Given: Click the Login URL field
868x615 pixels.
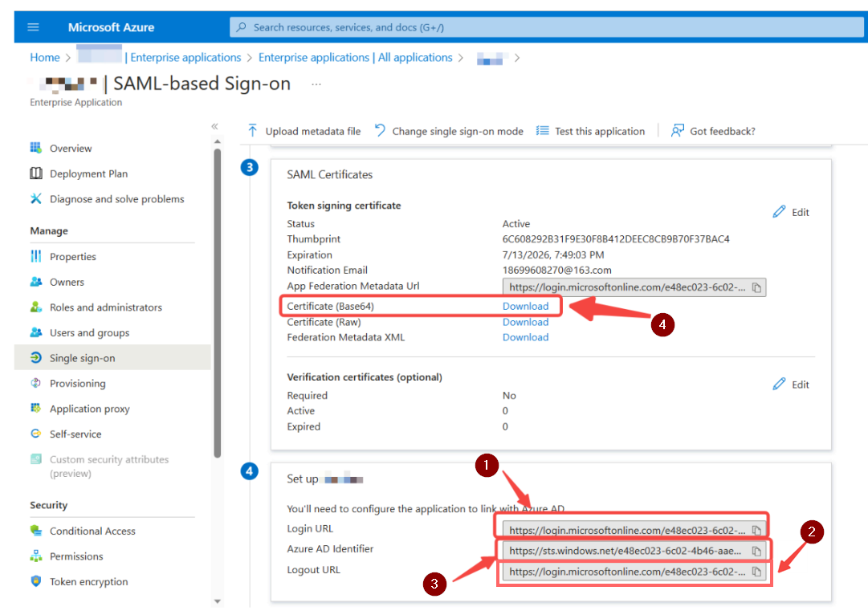Looking at the screenshot, I should [634, 531].
